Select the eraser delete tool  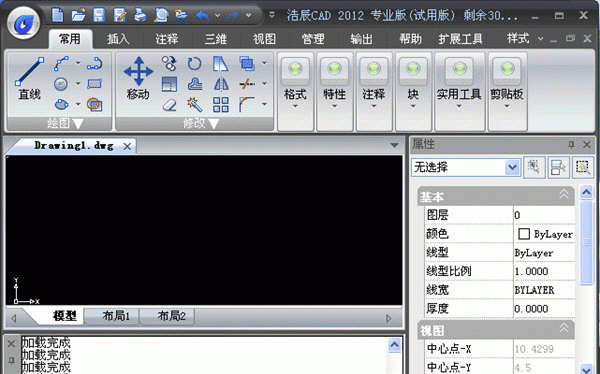click(169, 105)
